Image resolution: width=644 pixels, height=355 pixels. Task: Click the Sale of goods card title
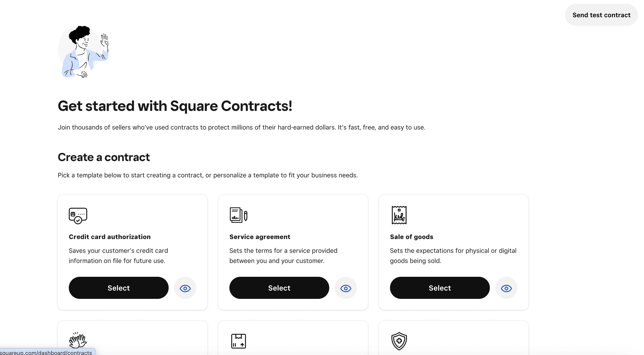pos(411,237)
